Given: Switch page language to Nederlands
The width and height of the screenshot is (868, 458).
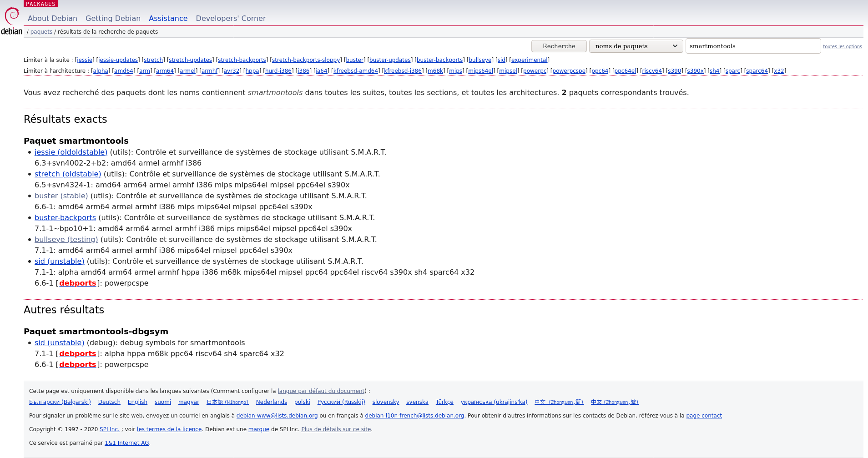Looking at the screenshot, I should [272, 402].
